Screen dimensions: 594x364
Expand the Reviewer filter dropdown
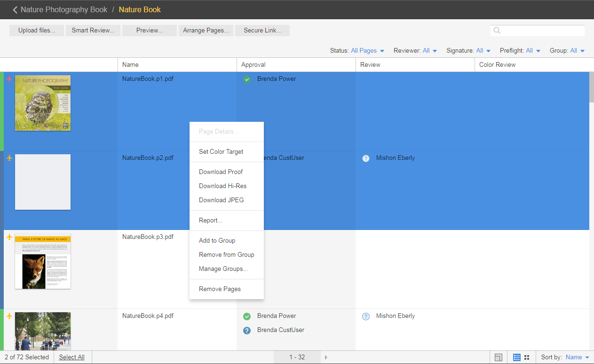429,51
